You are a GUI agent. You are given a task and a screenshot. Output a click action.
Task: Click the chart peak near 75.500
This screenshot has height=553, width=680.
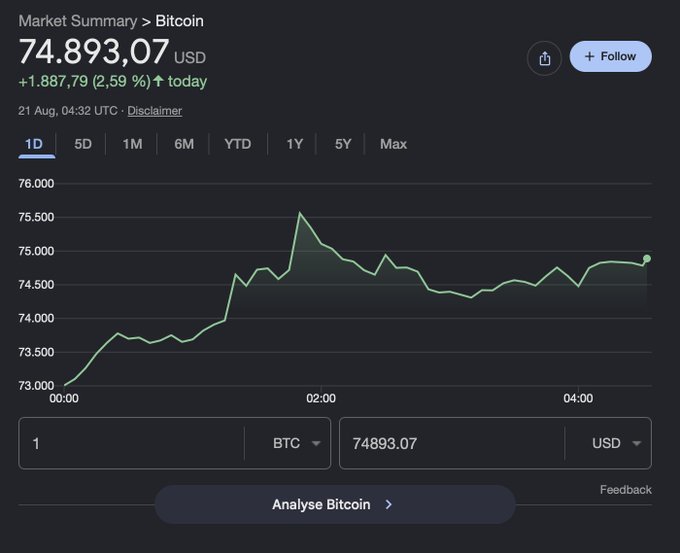[299, 213]
